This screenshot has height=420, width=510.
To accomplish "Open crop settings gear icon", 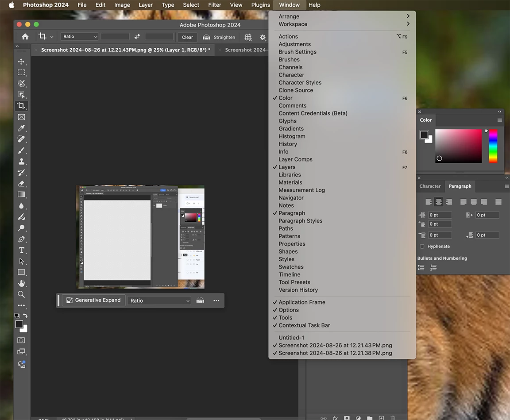I will pyautogui.click(x=263, y=37).
